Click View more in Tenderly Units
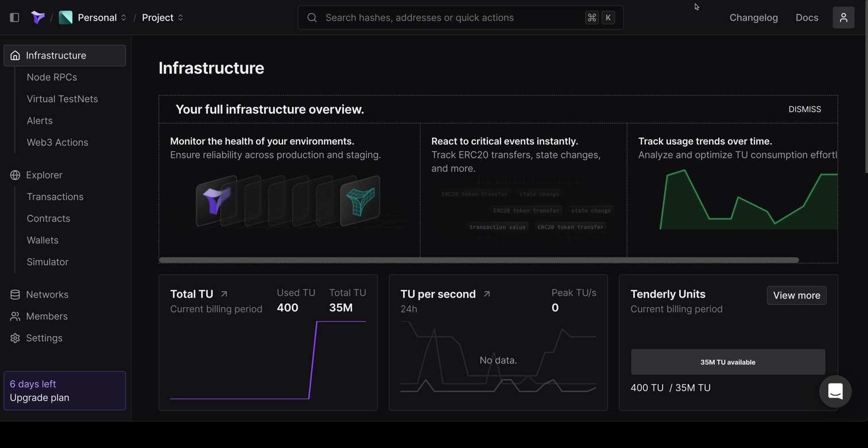This screenshot has width=868, height=448. click(796, 295)
